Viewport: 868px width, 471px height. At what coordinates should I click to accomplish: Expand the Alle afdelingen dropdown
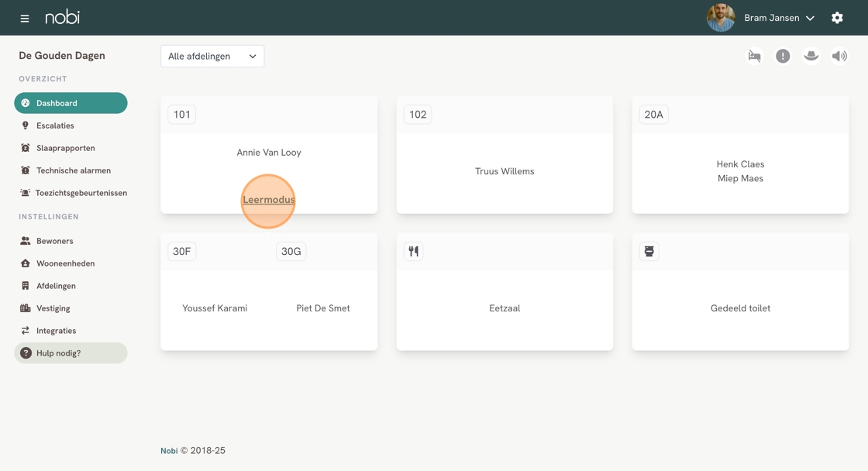click(x=212, y=57)
